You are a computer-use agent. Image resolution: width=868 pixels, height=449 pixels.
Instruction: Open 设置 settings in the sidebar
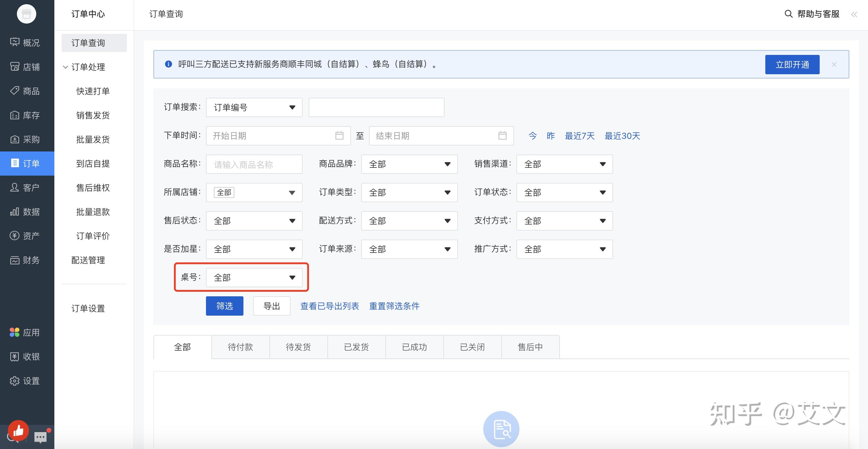tap(27, 381)
